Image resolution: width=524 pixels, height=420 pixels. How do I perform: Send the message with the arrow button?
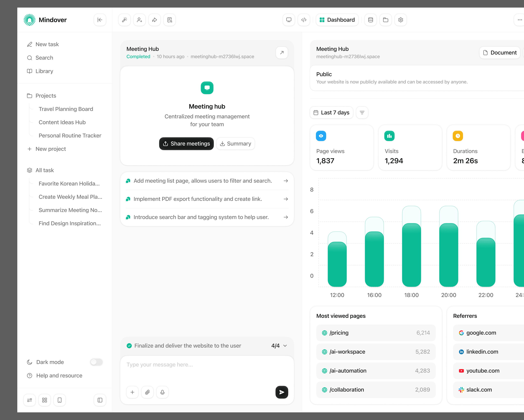coord(282,392)
